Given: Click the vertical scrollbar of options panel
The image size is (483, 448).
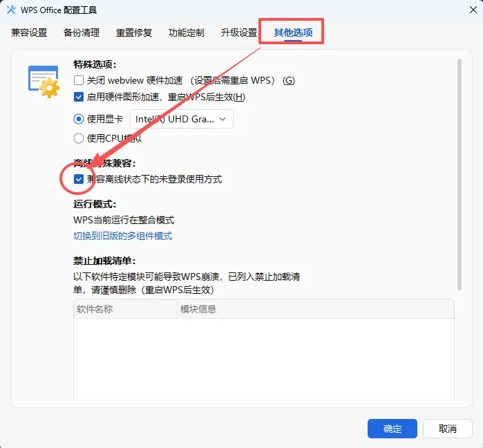Looking at the screenshot, I should pos(460,174).
